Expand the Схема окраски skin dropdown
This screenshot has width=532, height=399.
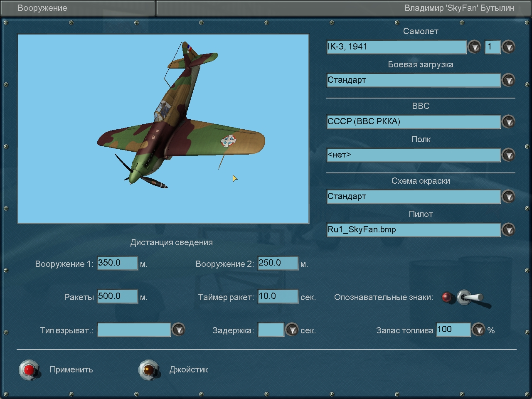508,197
